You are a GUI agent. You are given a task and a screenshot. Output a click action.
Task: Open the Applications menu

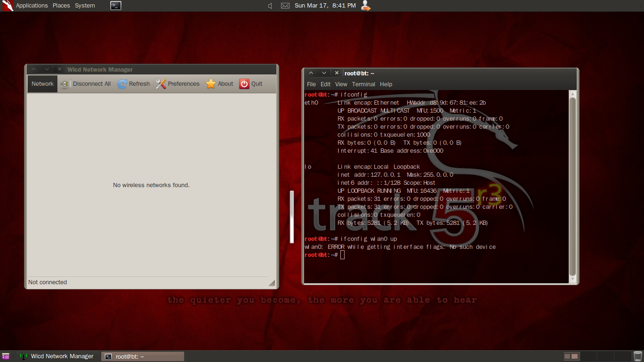pos(32,6)
